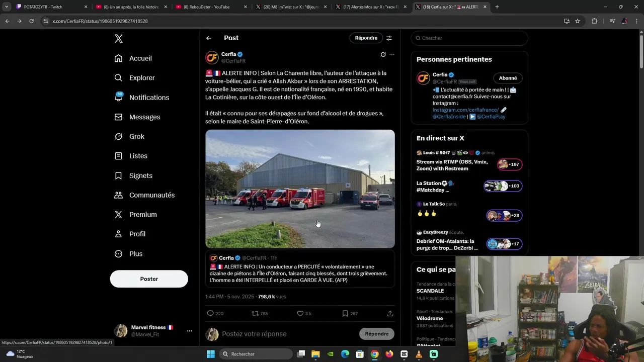
Task: Click the Grok explain icon on post
Action: click(383, 54)
